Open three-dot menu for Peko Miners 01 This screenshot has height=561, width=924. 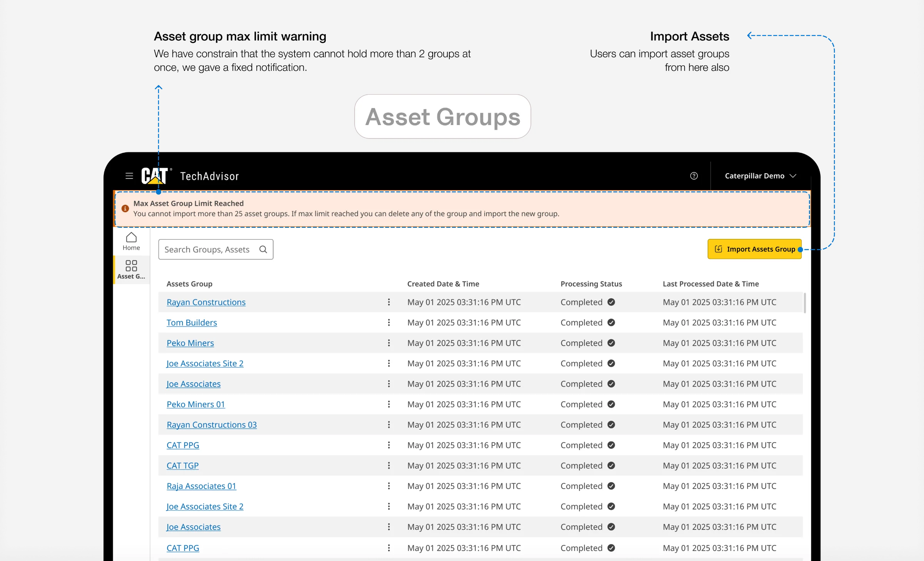click(389, 404)
